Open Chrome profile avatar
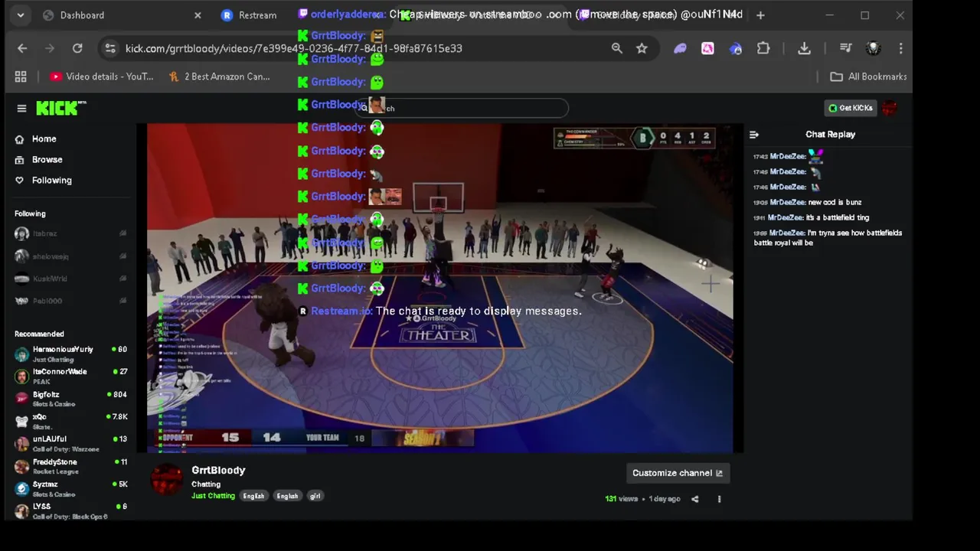980x551 pixels. coord(873,48)
